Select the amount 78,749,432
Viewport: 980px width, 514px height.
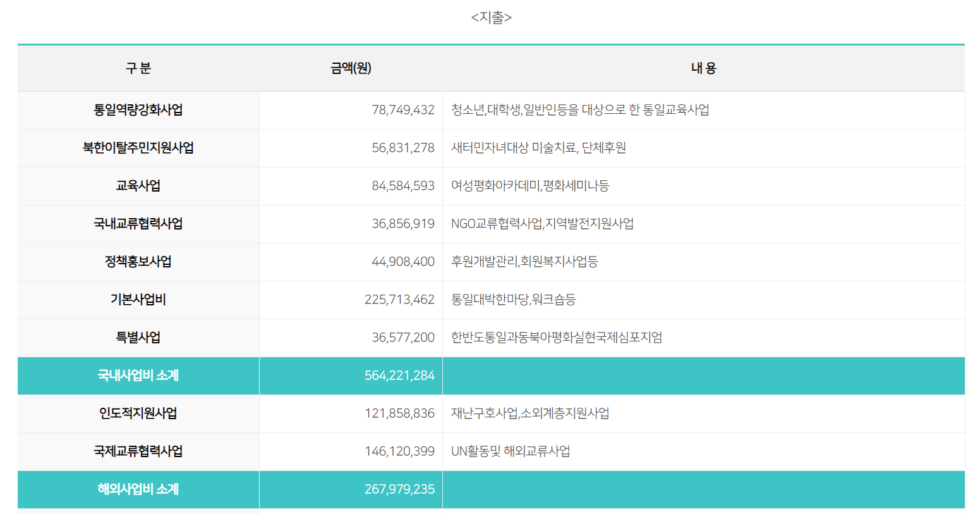(x=401, y=110)
